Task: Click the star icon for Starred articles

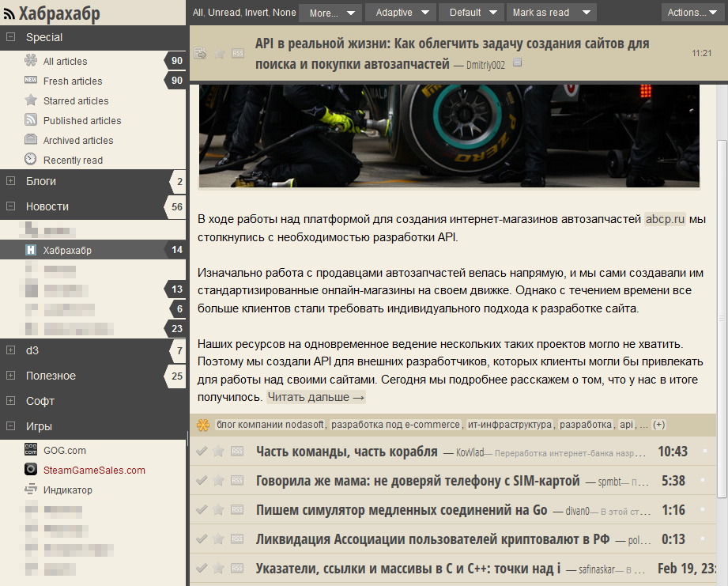Action: click(31, 100)
